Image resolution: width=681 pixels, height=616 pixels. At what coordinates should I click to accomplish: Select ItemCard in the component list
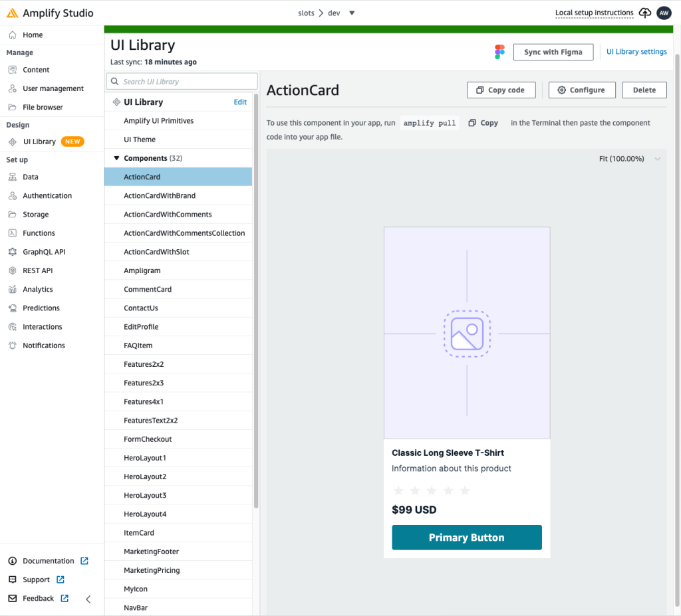(x=140, y=532)
